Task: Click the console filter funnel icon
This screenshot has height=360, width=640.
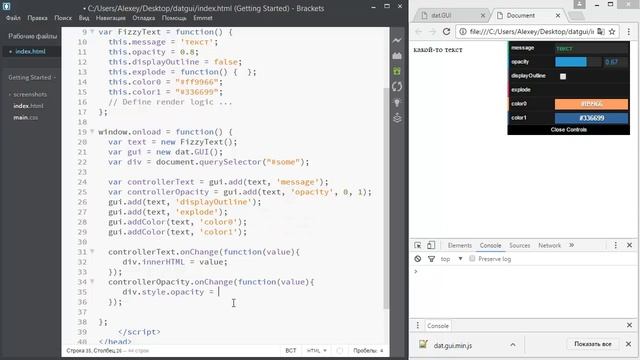Action: (431, 259)
